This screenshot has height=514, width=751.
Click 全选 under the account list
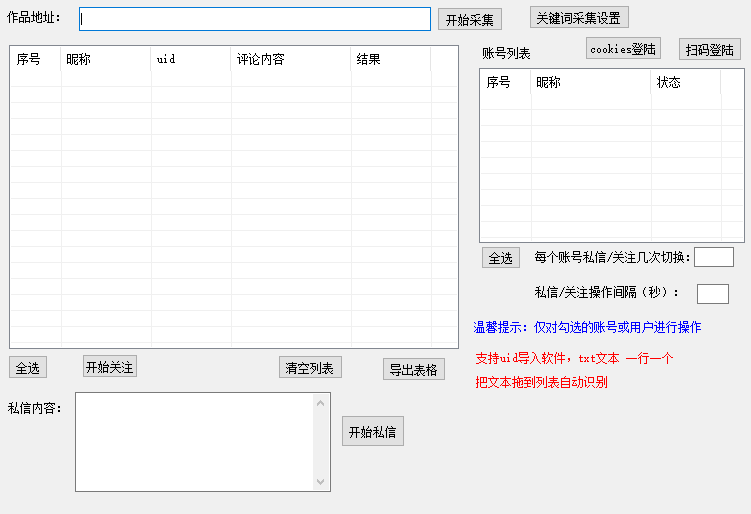500,258
